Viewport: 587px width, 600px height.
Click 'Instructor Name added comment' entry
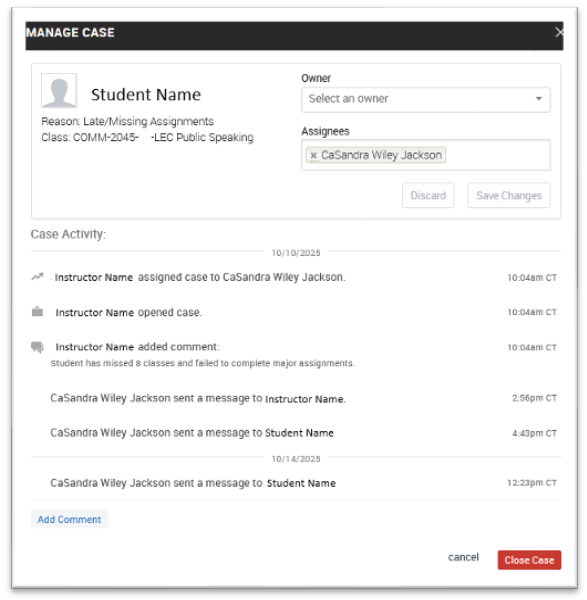click(137, 347)
